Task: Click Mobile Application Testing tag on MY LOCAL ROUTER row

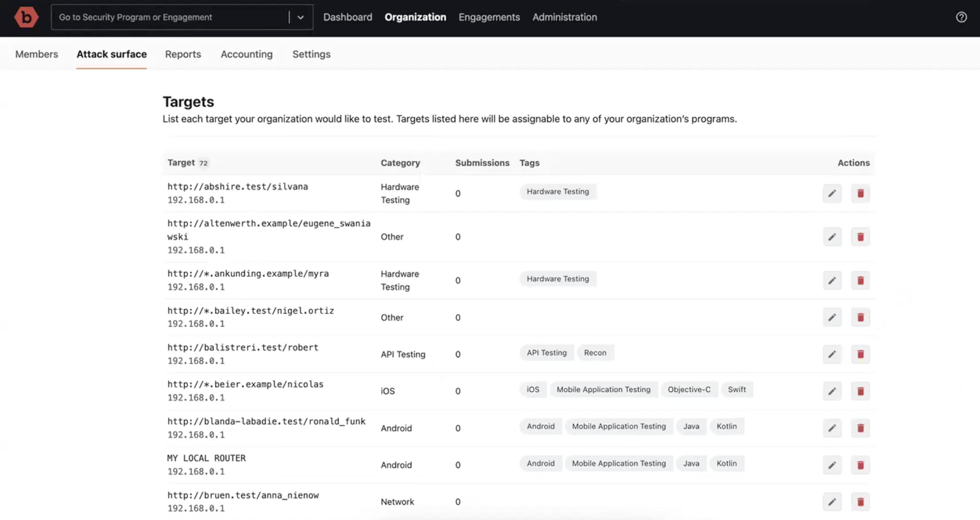Action: pos(619,463)
